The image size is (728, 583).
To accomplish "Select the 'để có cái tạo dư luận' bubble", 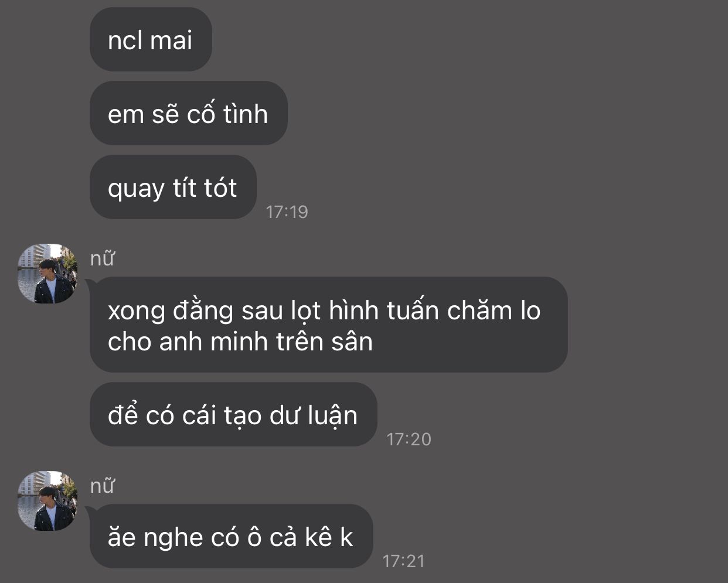I will [x=233, y=414].
